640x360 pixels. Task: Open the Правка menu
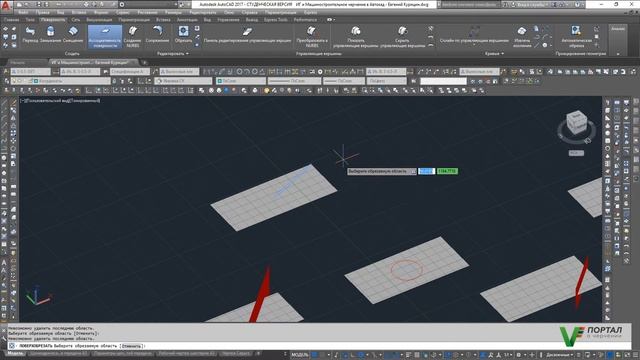point(42,13)
